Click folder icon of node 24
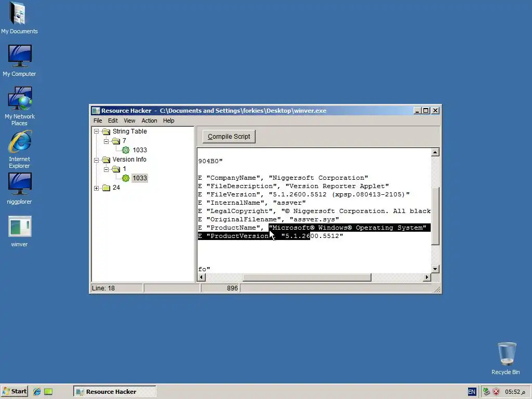 pos(106,188)
